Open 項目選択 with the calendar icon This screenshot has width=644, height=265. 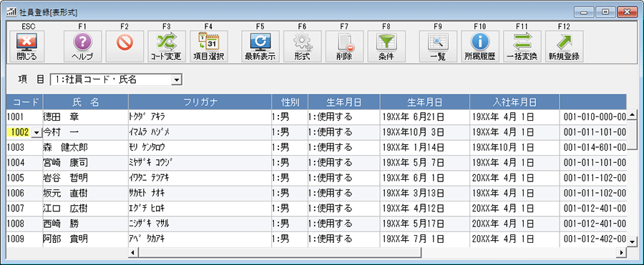click(x=209, y=46)
